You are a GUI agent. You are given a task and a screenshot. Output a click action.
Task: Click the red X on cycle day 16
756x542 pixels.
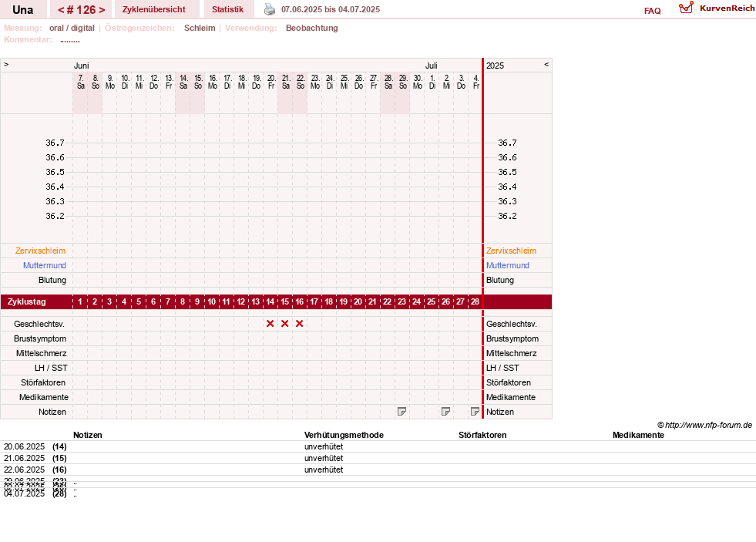pyautogui.click(x=300, y=324)
